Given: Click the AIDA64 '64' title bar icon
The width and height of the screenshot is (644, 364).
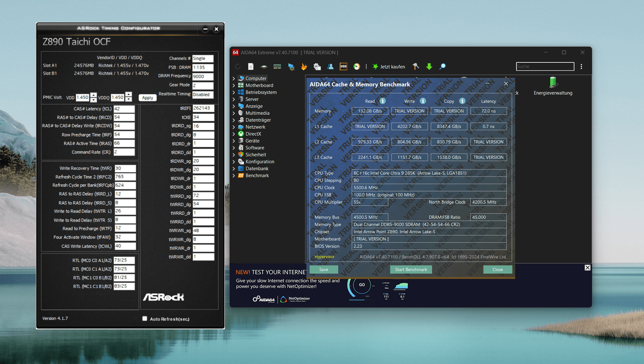Looking at the screenshot, I should click(x=235, y=52).
